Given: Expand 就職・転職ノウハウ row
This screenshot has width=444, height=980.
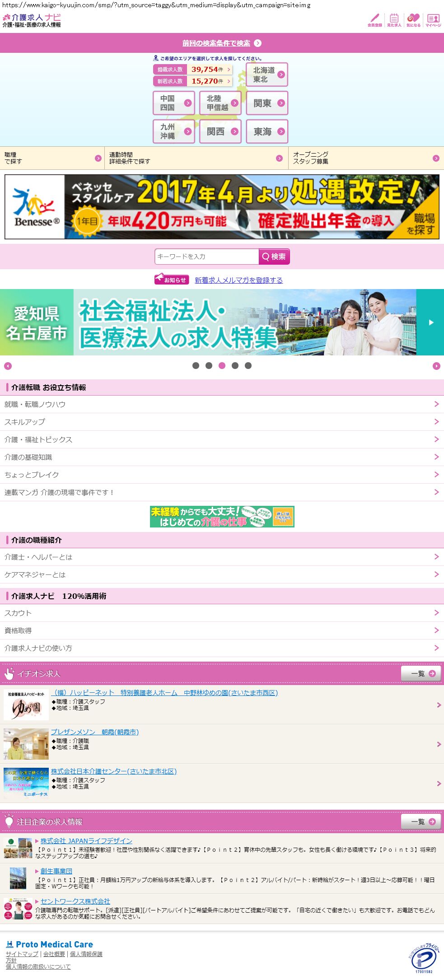Looking at the screenshot, I should (x=222, y=404).
